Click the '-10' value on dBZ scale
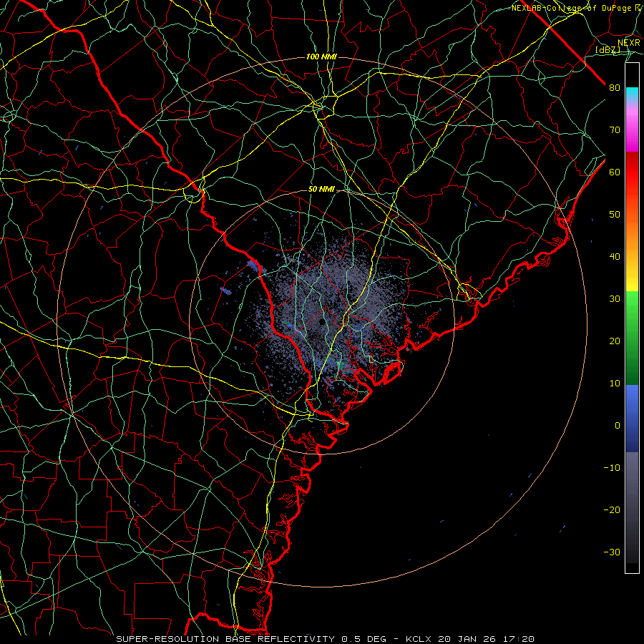 612,468
